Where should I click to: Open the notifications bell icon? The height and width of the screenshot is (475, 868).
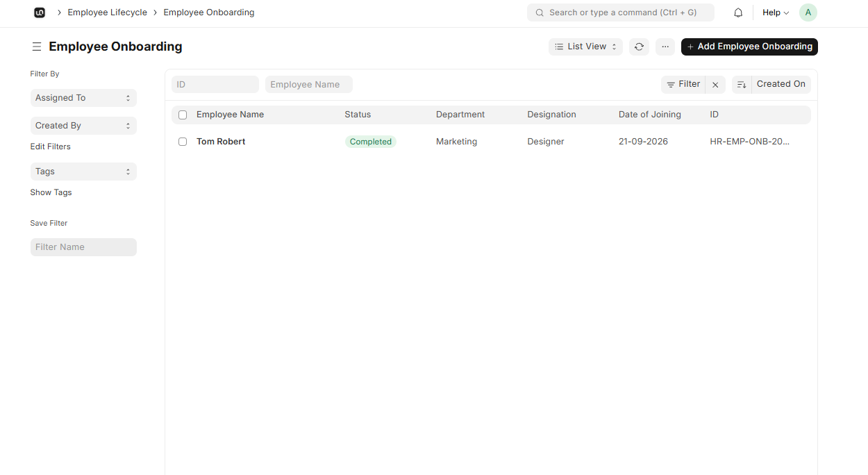pos(738,12)
